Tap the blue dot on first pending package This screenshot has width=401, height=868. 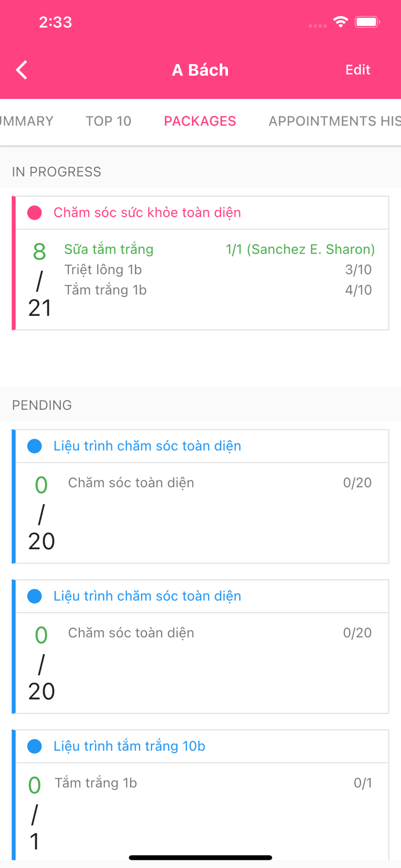click(35, 446)
